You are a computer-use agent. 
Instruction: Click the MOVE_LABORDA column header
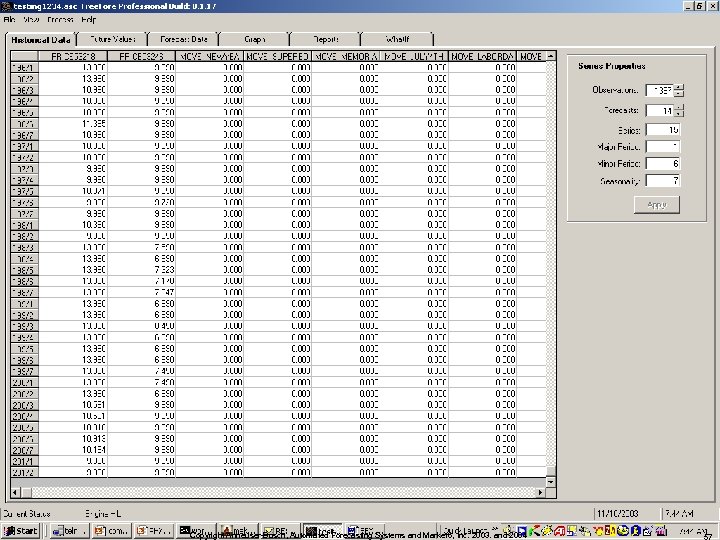coord(482,56)
